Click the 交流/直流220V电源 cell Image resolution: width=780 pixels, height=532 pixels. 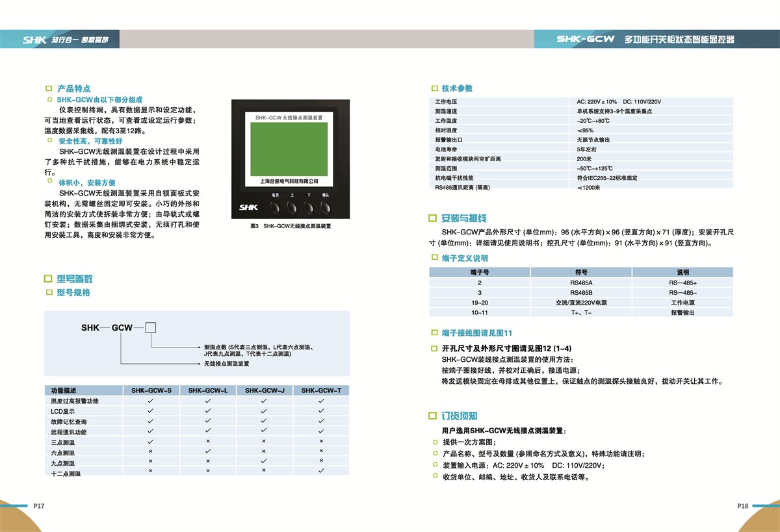581,303
